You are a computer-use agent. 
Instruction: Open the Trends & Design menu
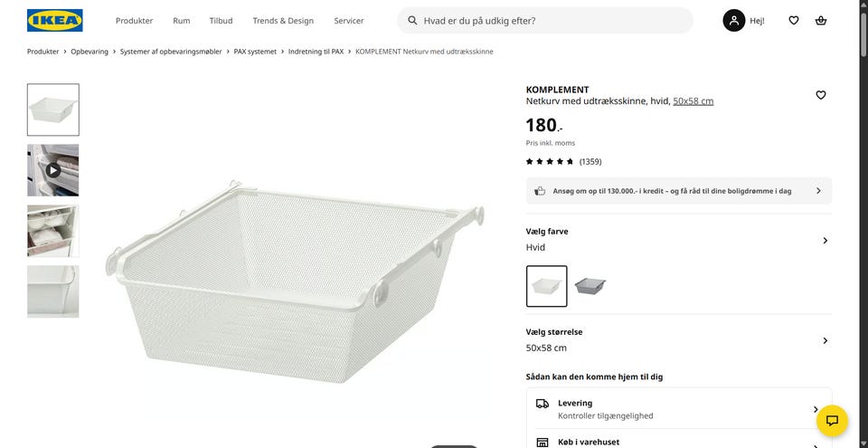pos(283,20)
